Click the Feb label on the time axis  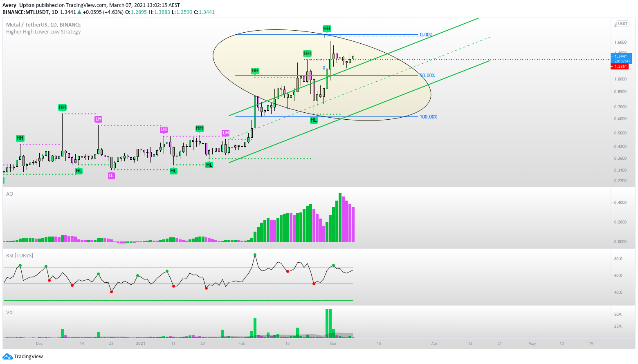pos(242,344)
